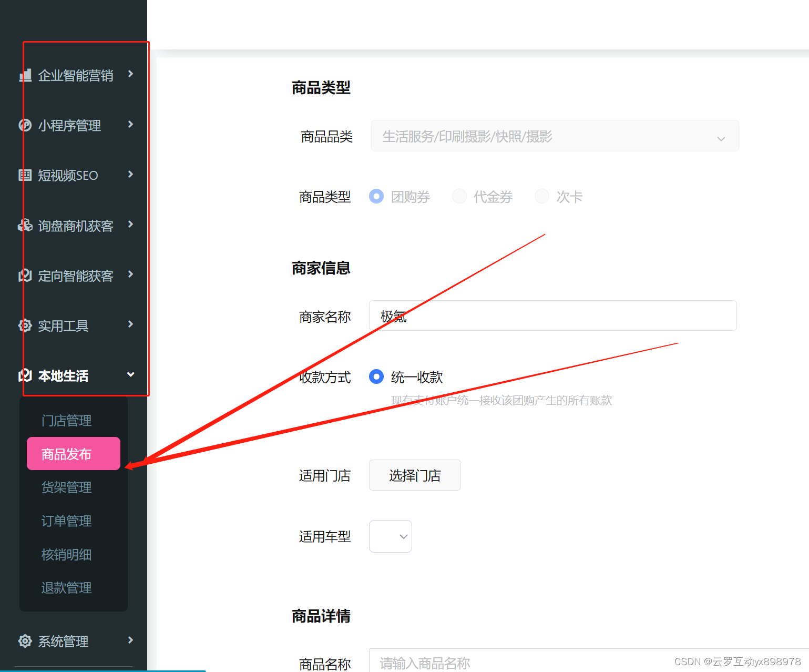Viewport: 809px width, 672px height.
Task: Click the 定向智能获客 sidebar icon
Action: [25, 276]
